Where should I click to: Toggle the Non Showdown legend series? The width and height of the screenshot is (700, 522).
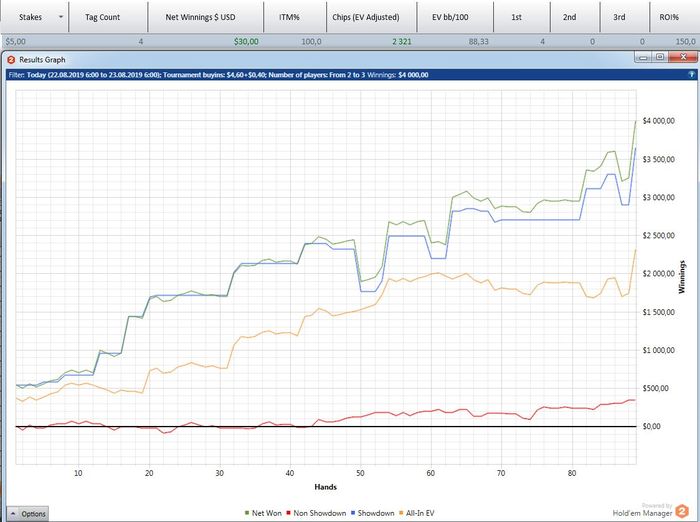click(x=316, y=513)
